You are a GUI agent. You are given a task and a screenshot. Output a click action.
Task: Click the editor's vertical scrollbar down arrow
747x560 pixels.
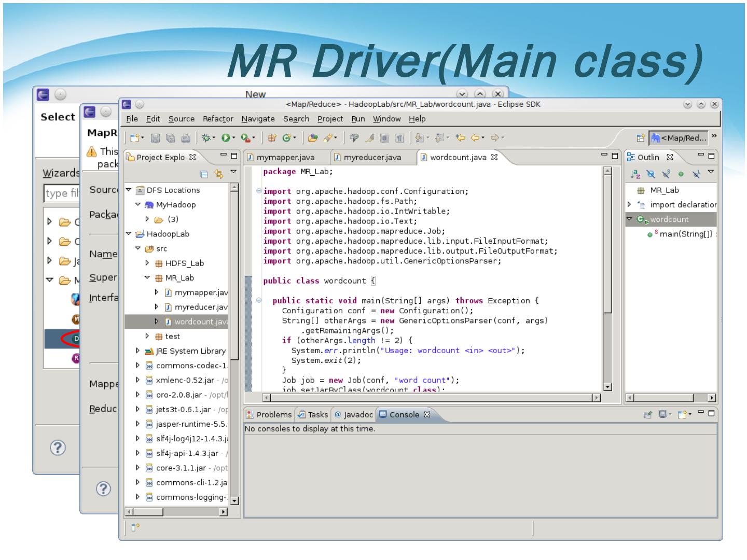click(607, 387)
